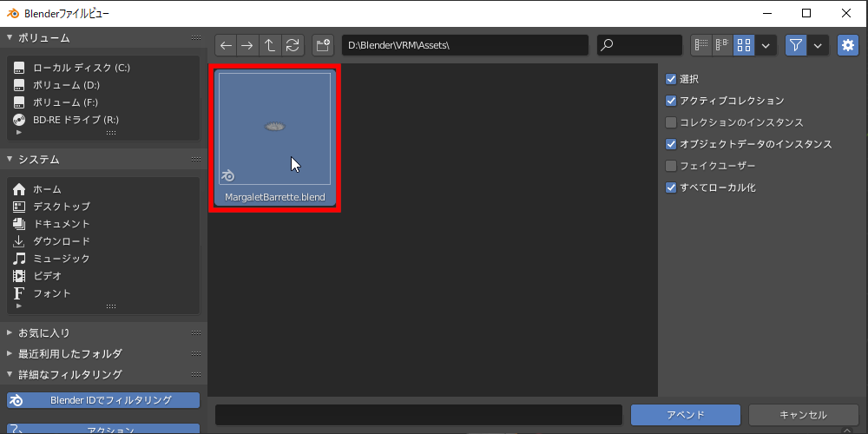Expand the volumes list small arrow
Viewport: 868px width, 434px height.
pos(19,133)
